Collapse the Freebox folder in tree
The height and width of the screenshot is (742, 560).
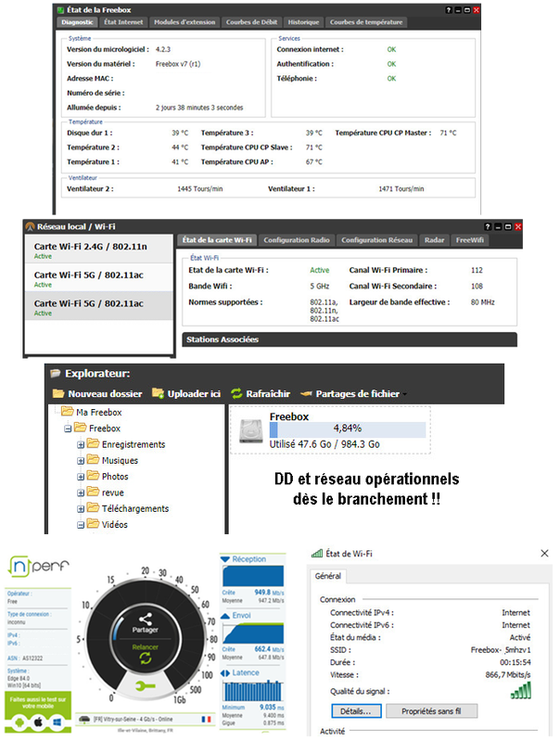pyautogui.click(x=68, y=429)
